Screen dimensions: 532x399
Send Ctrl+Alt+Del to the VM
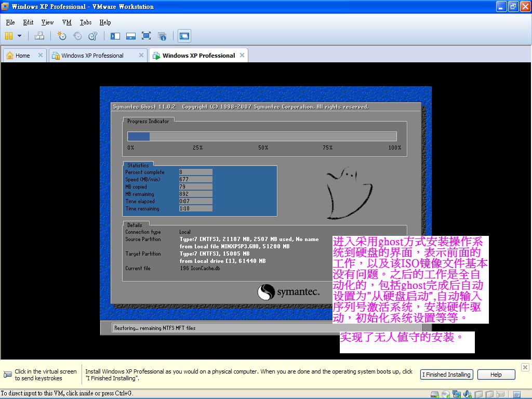tap(39, 36)
